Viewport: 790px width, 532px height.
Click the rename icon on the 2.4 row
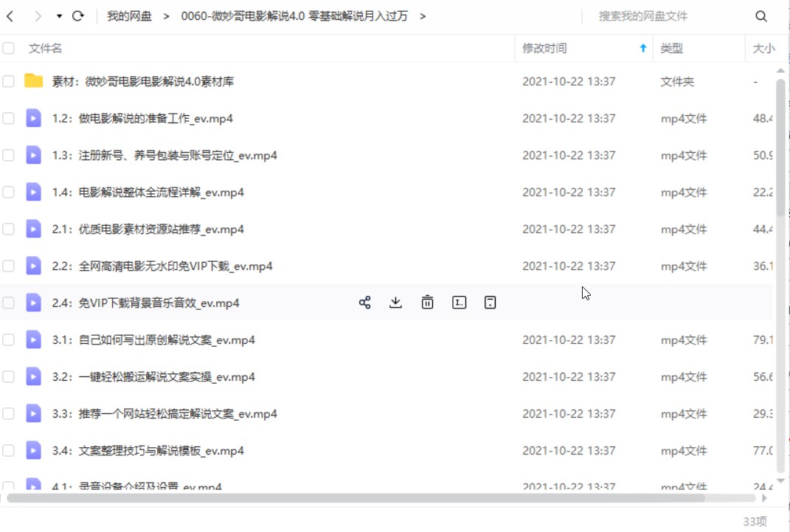click(459, 303)
